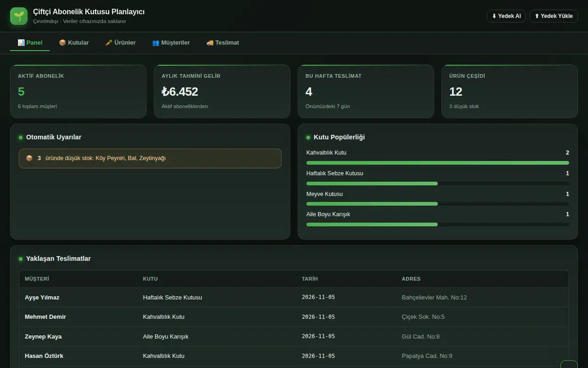Open the Kutular tab
Screen dimensions: 588x368
click(73, 43)
